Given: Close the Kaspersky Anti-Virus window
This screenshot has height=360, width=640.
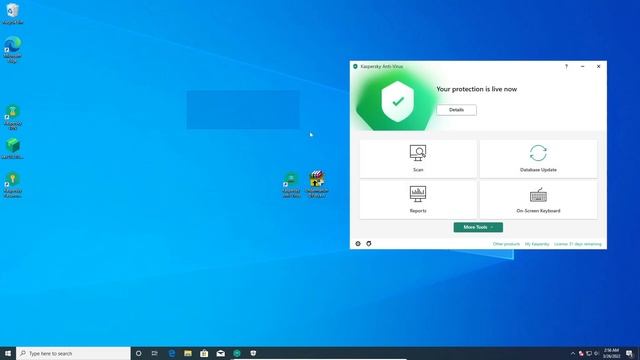Looking at the screenshot, I should tap(598, 67).
